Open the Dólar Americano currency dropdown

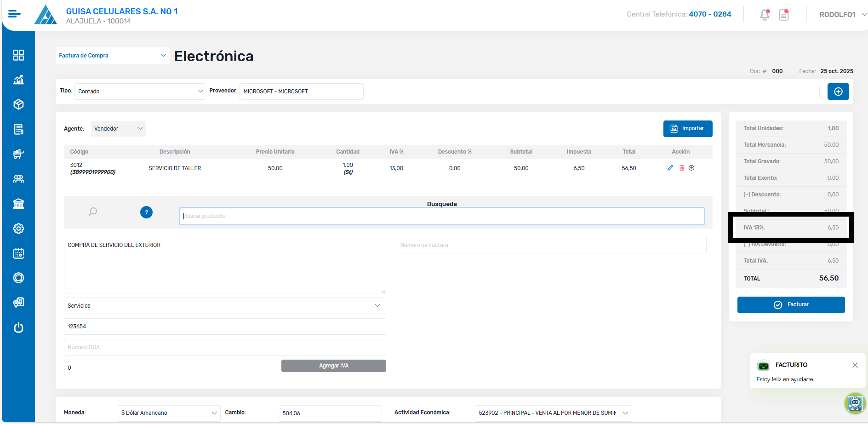(169, 413)
